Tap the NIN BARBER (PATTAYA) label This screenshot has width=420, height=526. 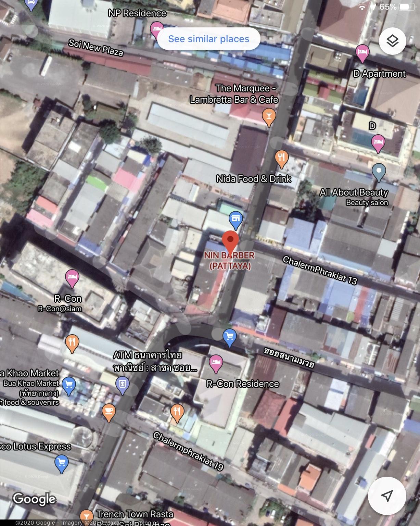click(229, 260)
